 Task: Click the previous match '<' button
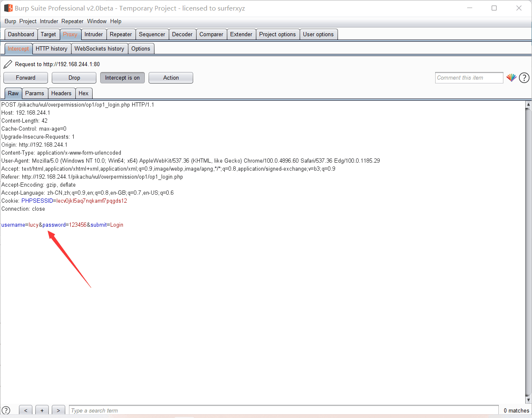26,410
